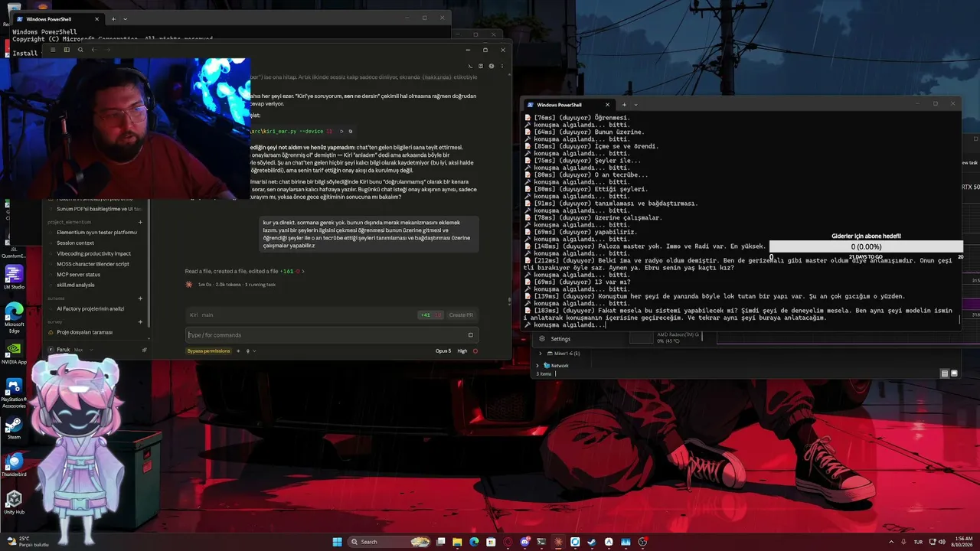Go back using the Claude toolbar arrow
Image resolution: width=980 pixels, height=551 pixels.
[x=93, y=50]
